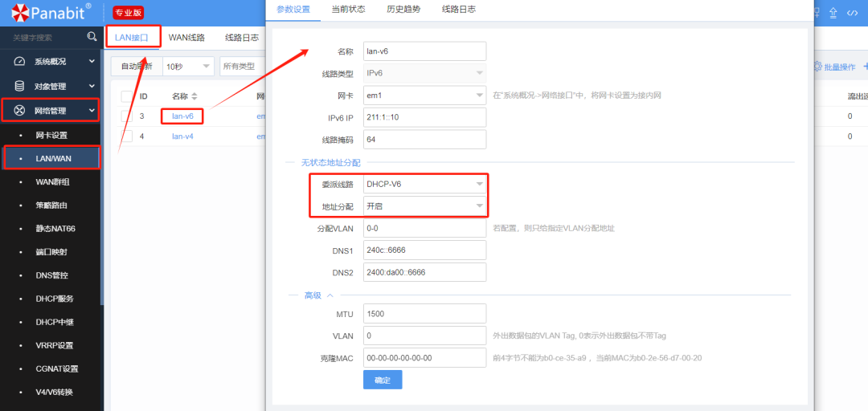Switch to the 当前状态 tab
The image size is (868, 411).
coord(348,10)
